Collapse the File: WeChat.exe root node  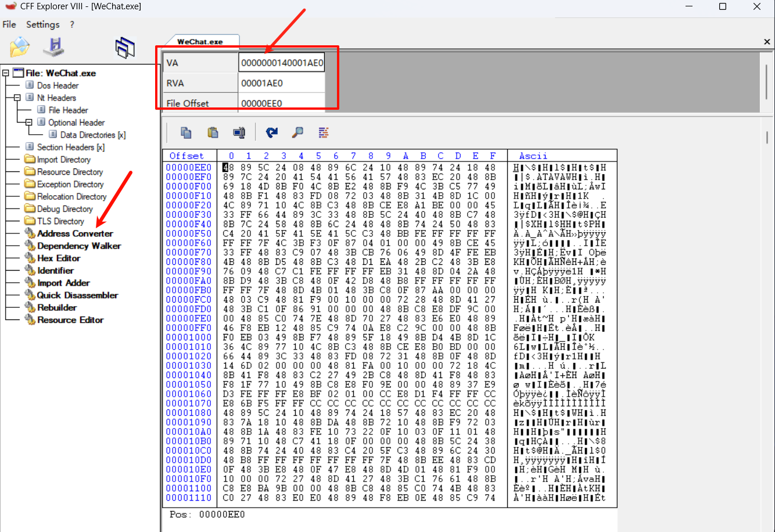[x=6, y=73]
